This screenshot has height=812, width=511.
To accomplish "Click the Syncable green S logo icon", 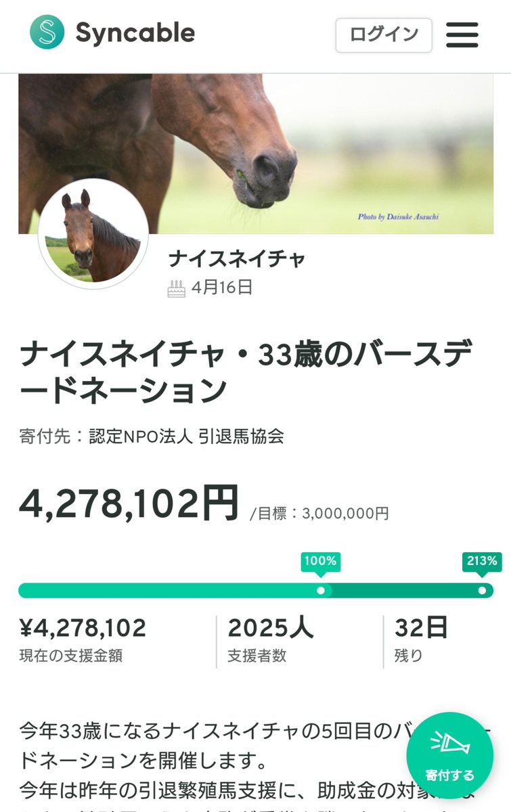I will tap(47, 32).
